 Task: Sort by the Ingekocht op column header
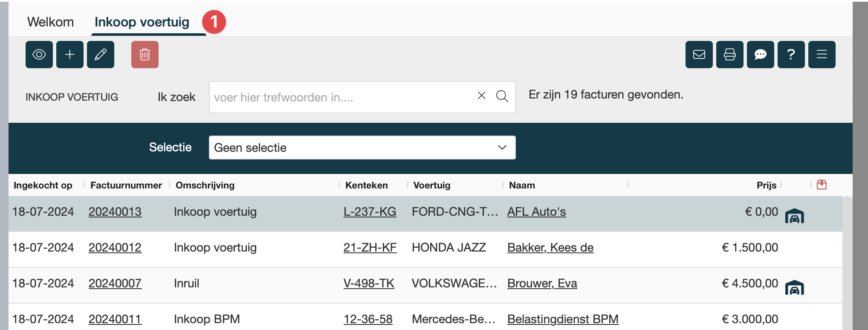pos(43,185)
